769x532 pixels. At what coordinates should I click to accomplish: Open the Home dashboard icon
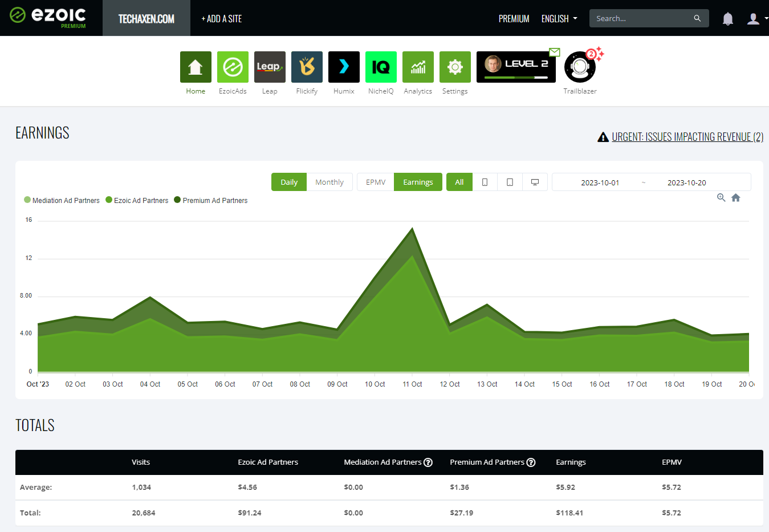(x=196, y=67)
